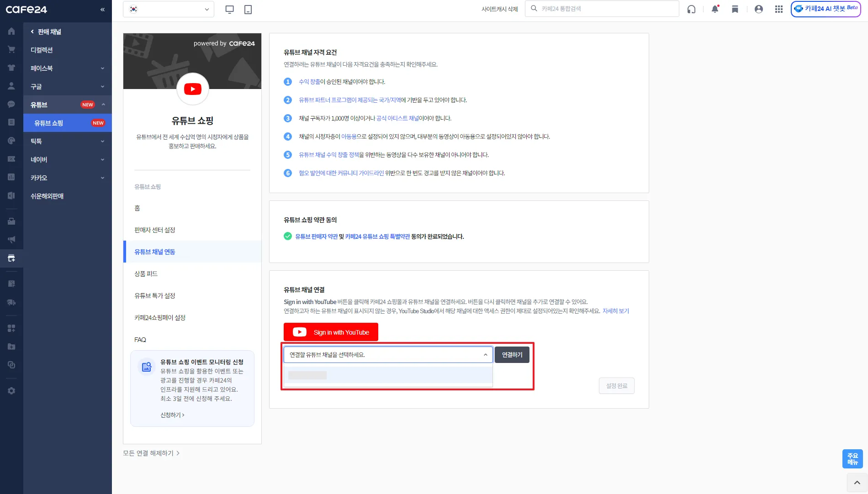The height and width of the screenshot is (494, 868).
Task: Open 카페24쇼핑페이 설정 tab
Action: coord(192,318)
